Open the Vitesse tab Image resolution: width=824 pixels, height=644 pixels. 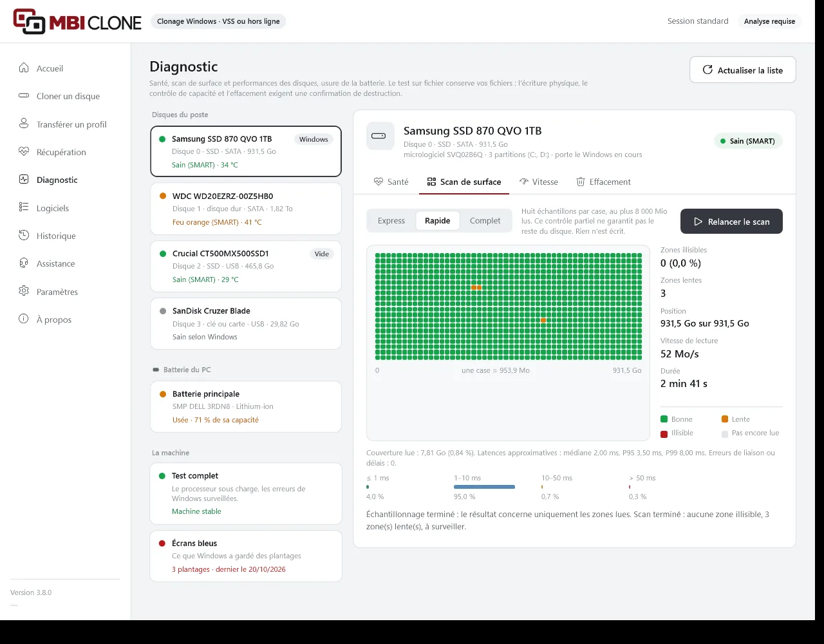(539, 182)
